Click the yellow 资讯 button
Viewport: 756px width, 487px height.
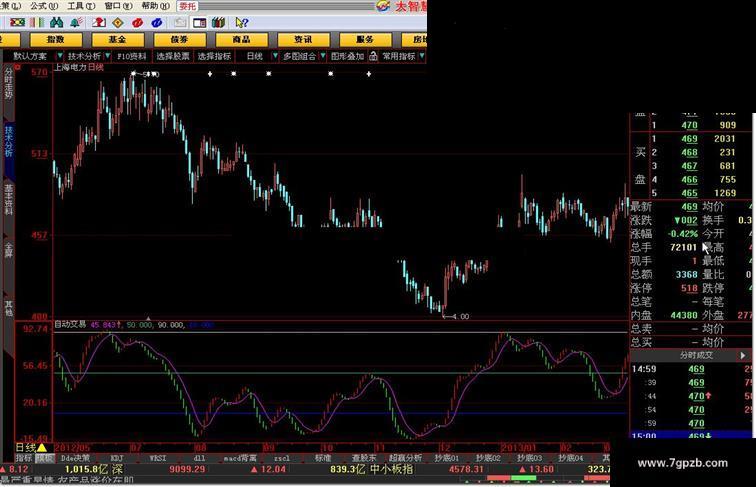(x=303, y=39)
